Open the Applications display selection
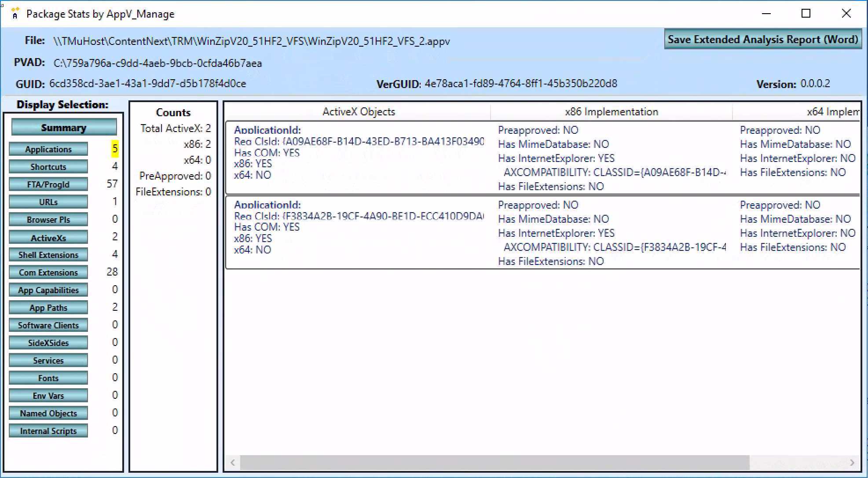Screen dimensions: 868x478 point(48,149)
